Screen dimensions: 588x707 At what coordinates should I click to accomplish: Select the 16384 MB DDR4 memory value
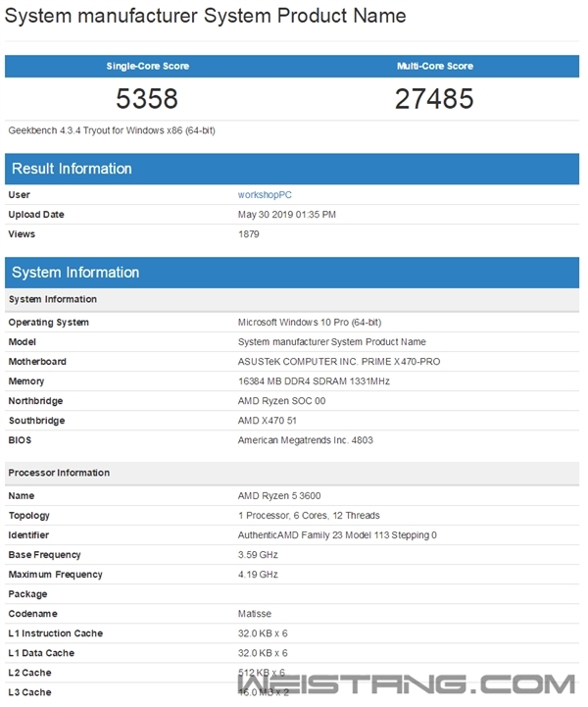tap(314, 381)
